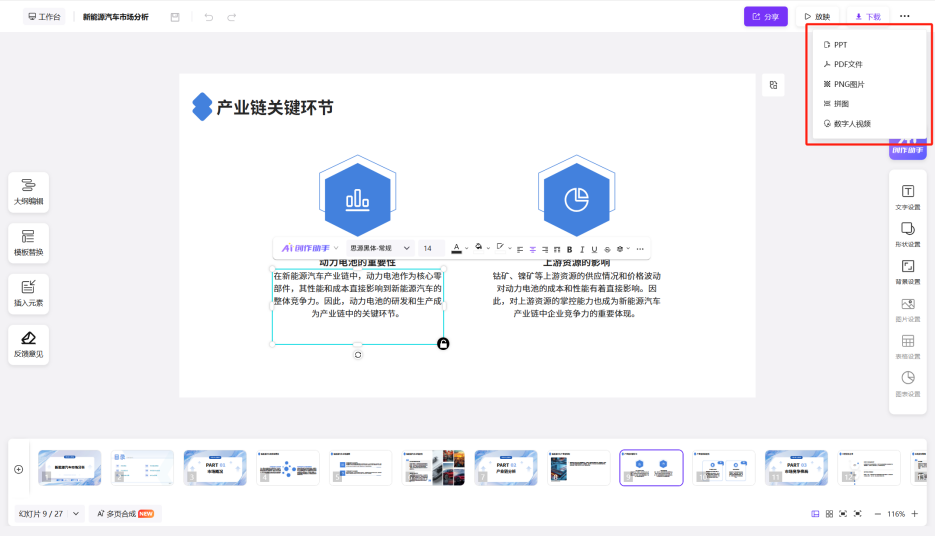This screenshot has height=537, width=935.
Task: Click the fill bucket color swatch
Action: [478, 247]
